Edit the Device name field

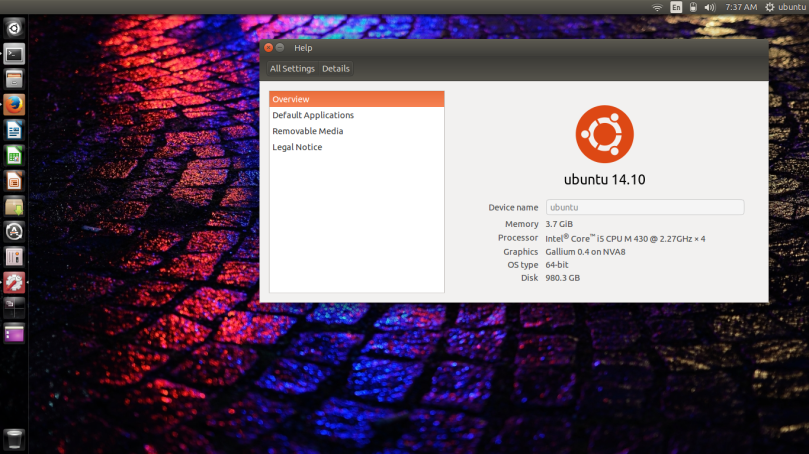pos(645,207)
